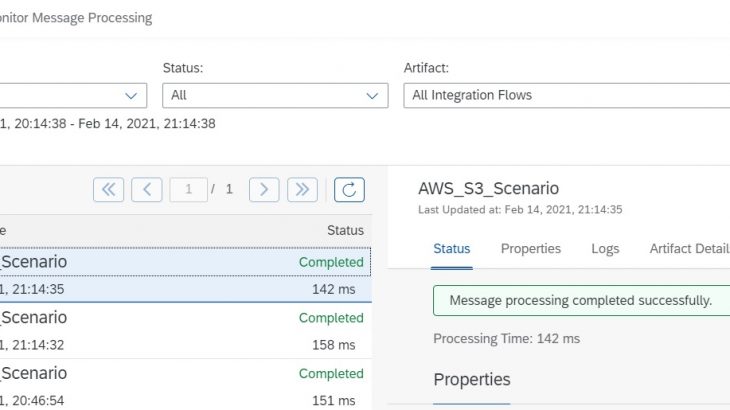Click the Status column header

click(x=345, y=230)
